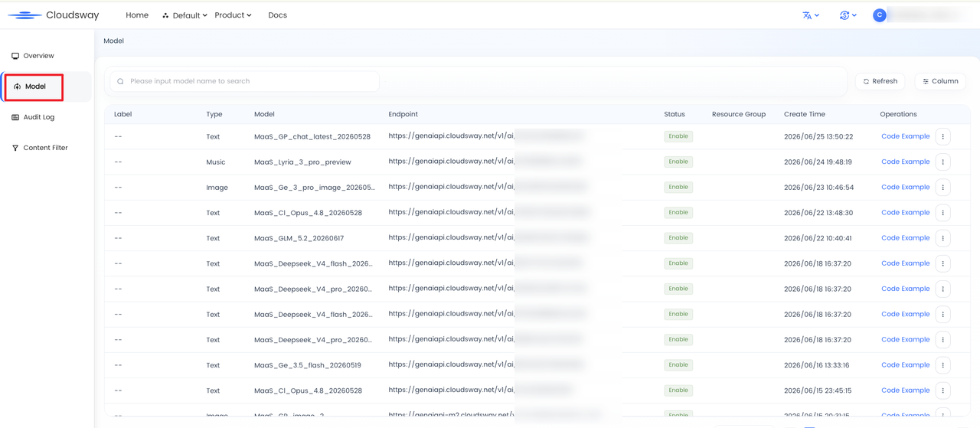The image size is (980, 428).
Task: Click the search magnifier icon
Action: [120, 81]
